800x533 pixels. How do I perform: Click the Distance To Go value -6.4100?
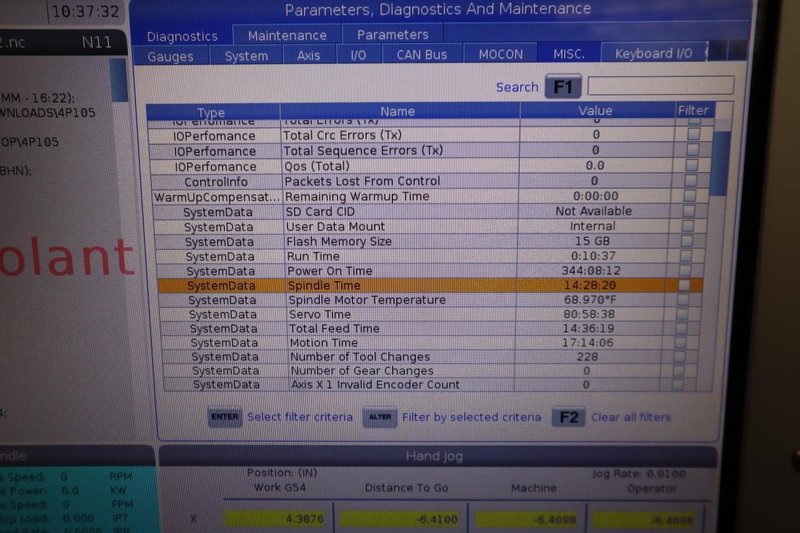click(400, 519)
